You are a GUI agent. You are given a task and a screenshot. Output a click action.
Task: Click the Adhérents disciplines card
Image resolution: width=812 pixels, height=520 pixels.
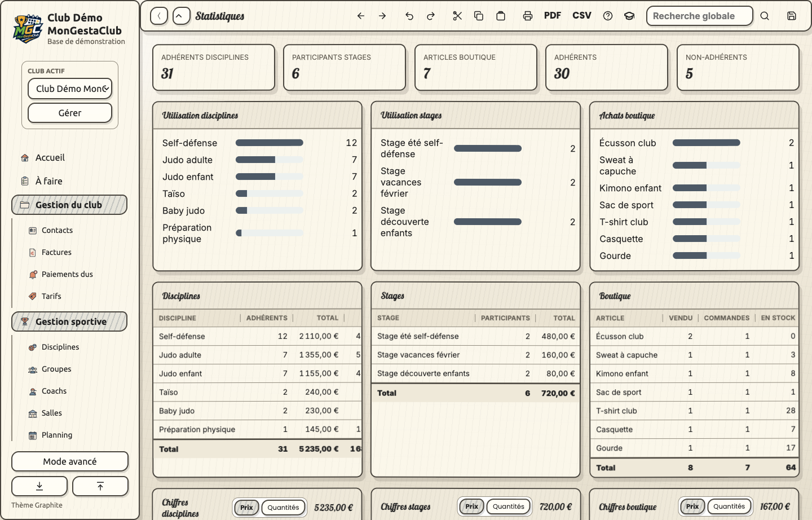[214, 67]
